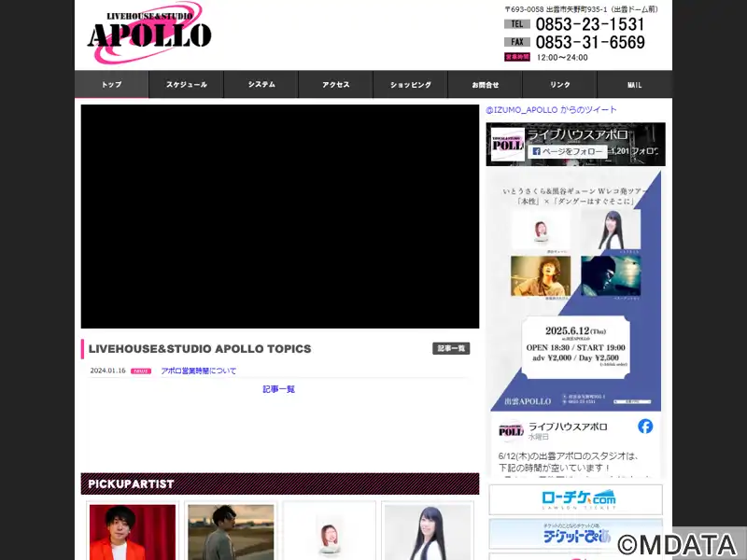Open the @IZUMO_APOLLO からのツイート link
The image size is (747, 560).
(551, 109)
